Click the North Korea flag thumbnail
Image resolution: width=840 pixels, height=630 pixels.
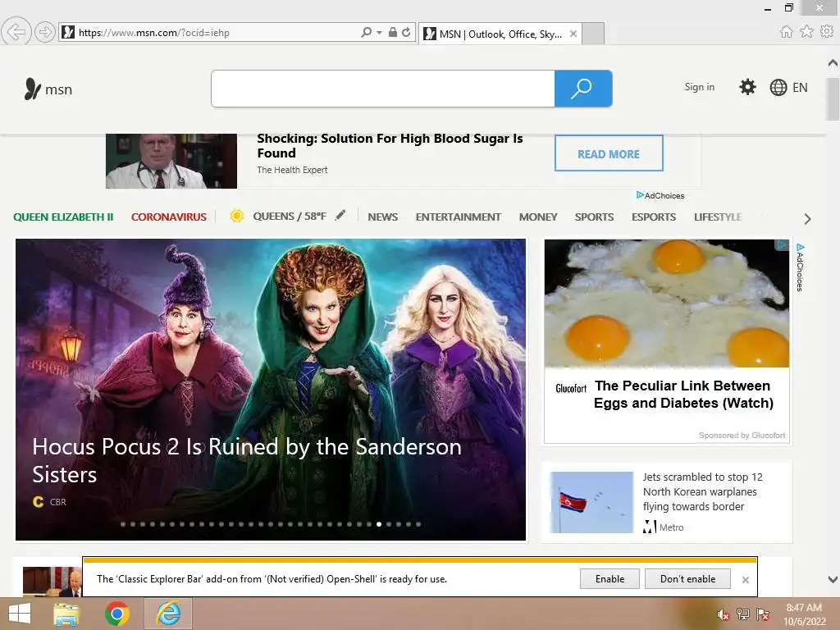(x=591, y=502)
